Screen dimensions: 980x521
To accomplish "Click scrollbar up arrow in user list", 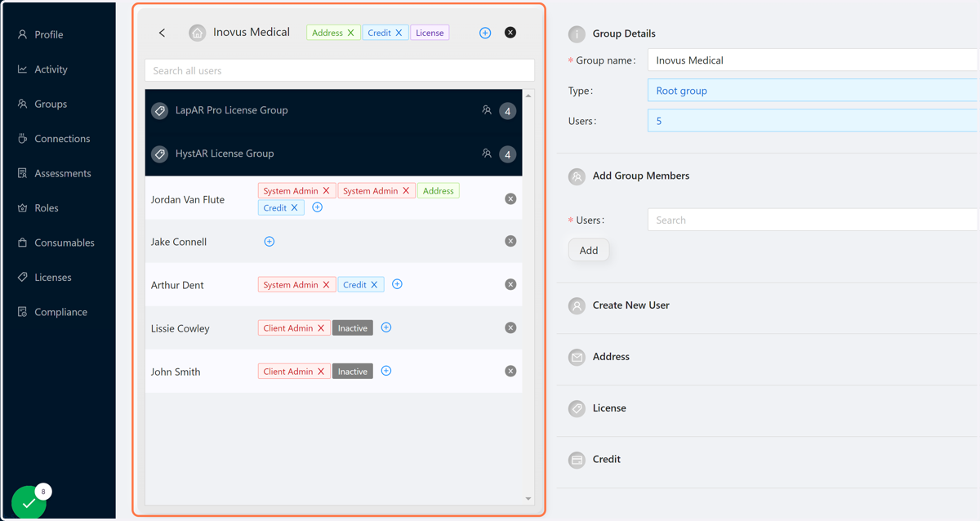I will 528,96.
